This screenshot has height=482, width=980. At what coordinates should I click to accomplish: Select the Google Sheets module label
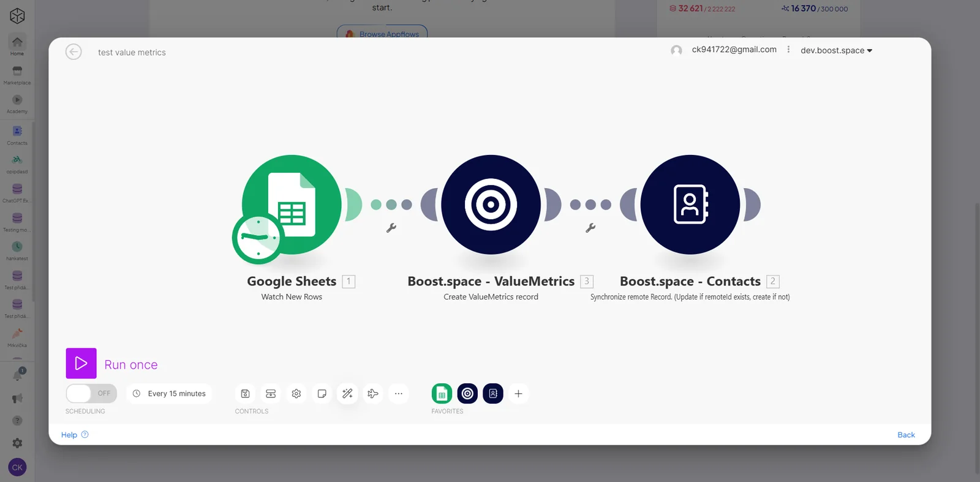click(x=292, y=281)
